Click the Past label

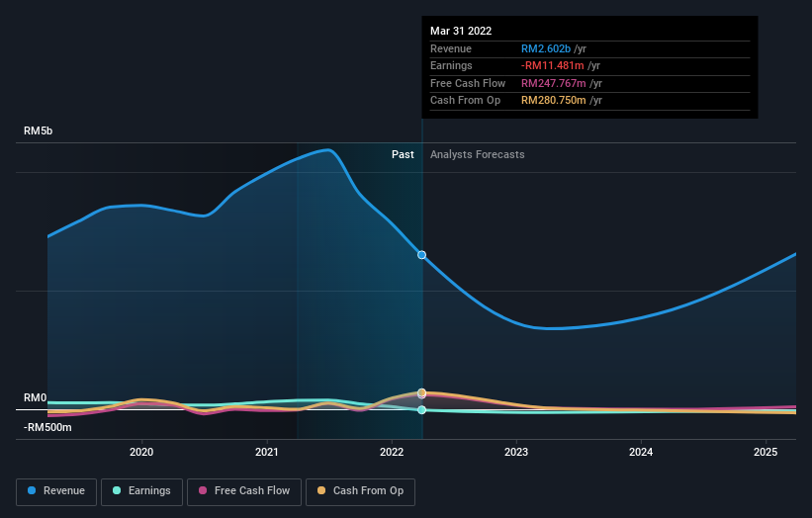pos(403,155)
